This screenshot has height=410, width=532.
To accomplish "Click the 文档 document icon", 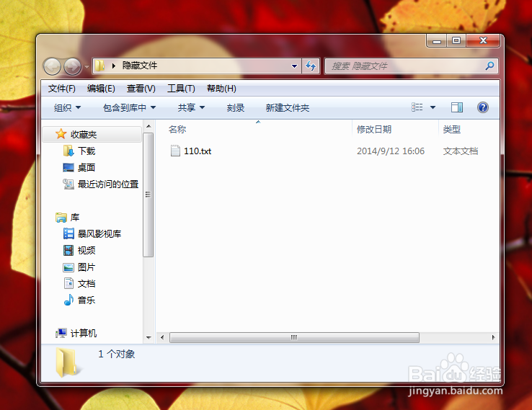I will [x=68, y=283].
